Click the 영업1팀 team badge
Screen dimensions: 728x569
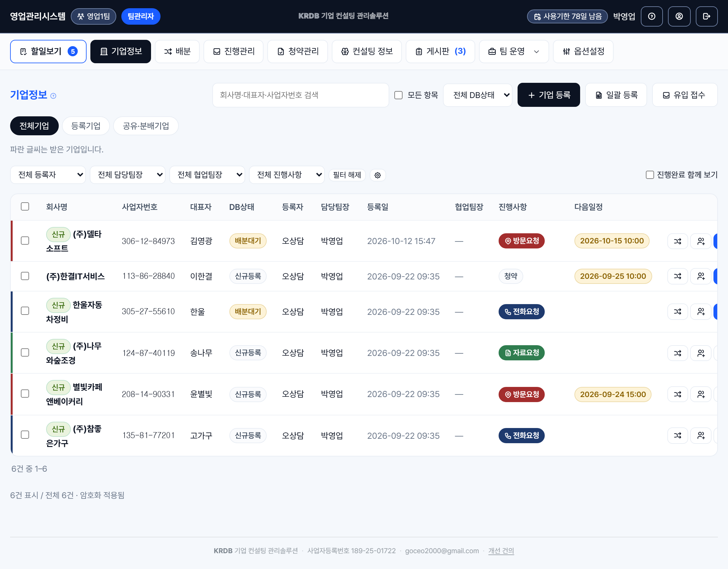coord(93,16)
